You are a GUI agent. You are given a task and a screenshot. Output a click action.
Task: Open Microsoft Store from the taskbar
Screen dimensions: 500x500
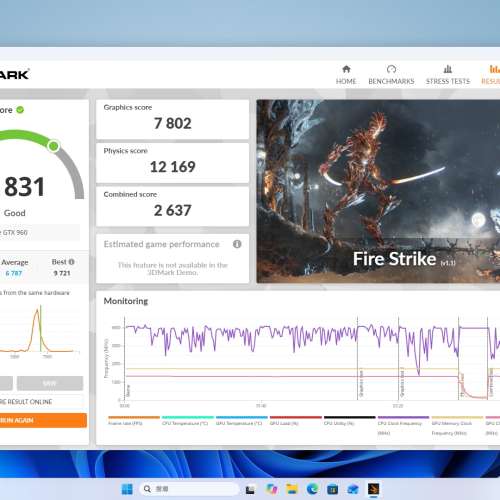pyautogui.click(x=333, y=489)
